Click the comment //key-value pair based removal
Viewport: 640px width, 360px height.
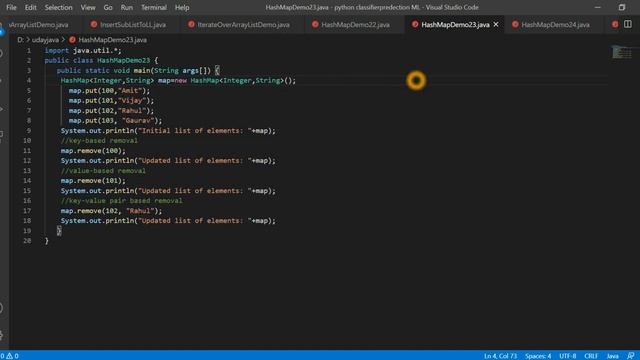point(122,200)
